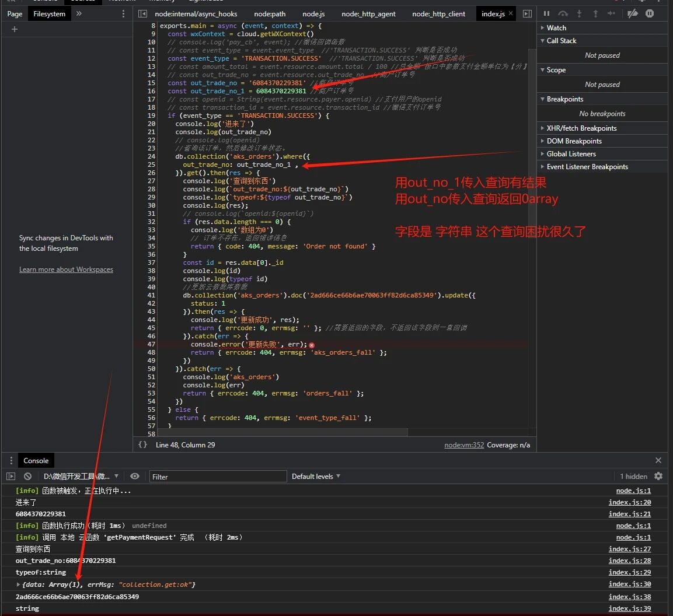673x616 pixels.
Task: Pretty print code braces icon
Action: pyautogui.click(x=142, y=445)
